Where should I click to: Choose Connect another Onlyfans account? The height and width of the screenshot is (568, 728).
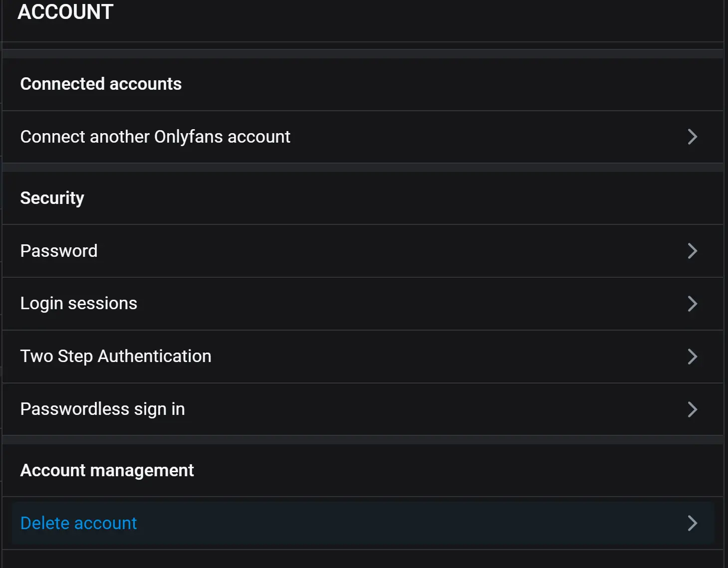tap(155, 137)
